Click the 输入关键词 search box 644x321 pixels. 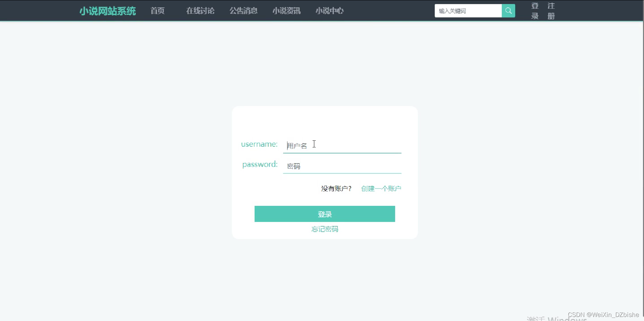468,10
